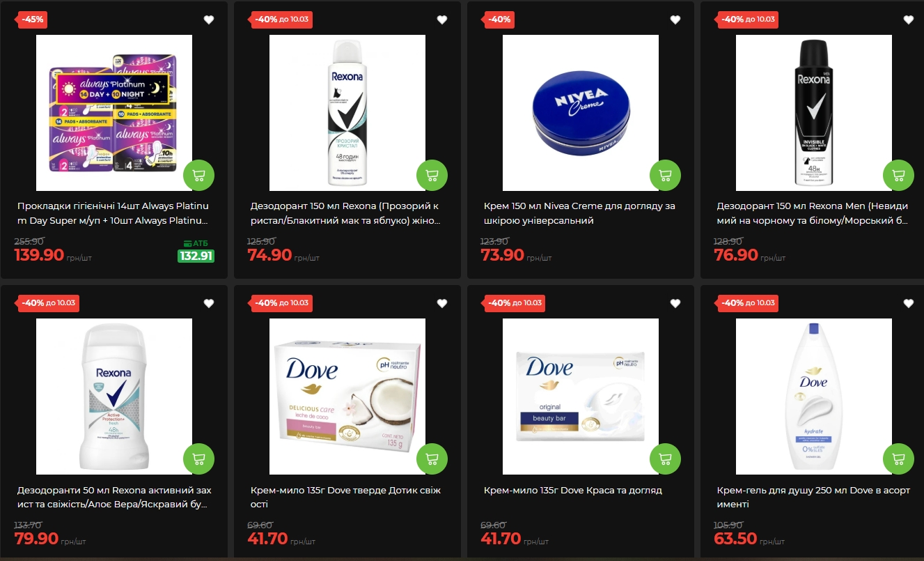This screenshot has height=561, width=924.
Task: Open Крем-гель для душу 250 мл Dove title
Action: pyautogui.click(x=813, y=497)
